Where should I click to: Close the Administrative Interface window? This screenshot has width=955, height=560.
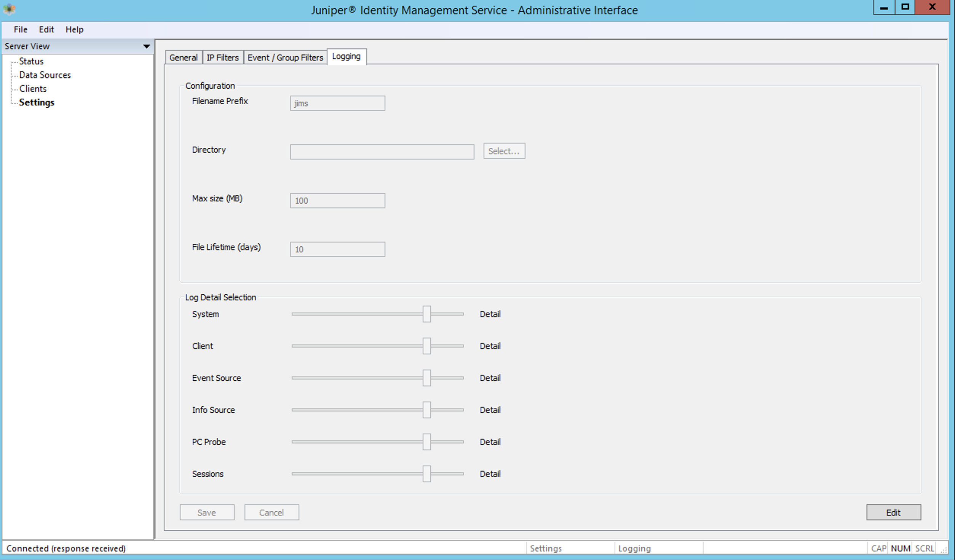[x=932, y=8]
